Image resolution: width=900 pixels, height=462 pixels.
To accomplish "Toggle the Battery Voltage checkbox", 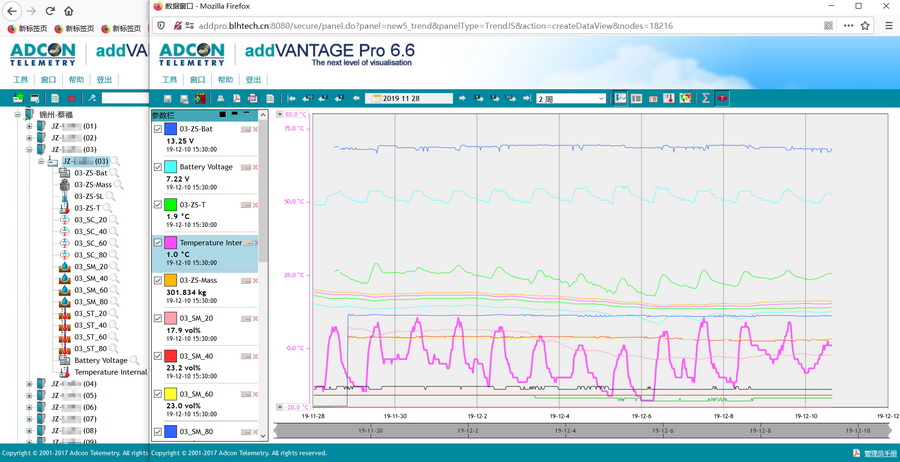I will point(158,167).
